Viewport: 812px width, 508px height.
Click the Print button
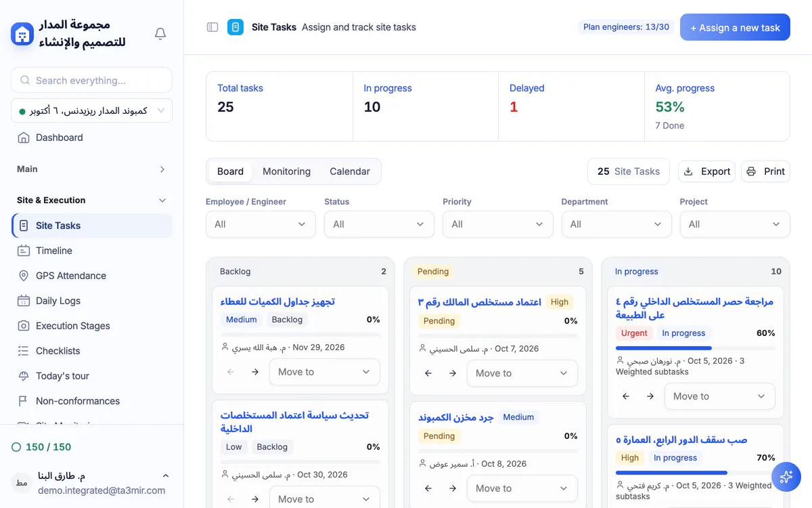766,171
